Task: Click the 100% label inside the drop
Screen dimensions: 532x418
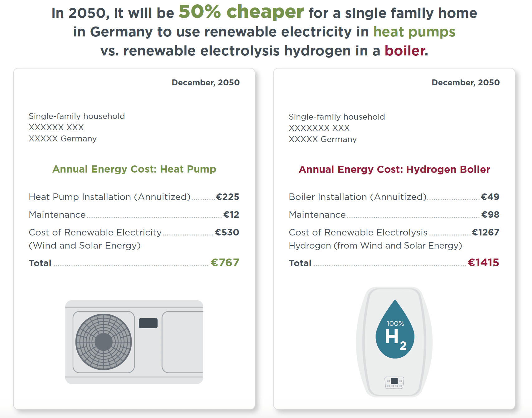Action: [395, 324]
